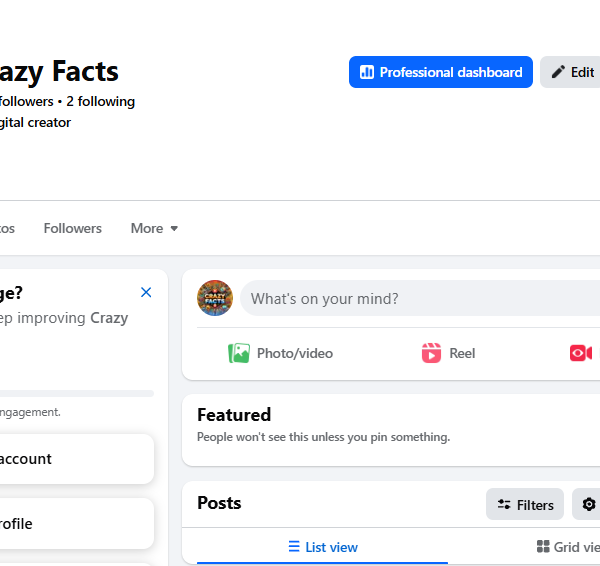Click the What's on your mind field

point(420,298)
